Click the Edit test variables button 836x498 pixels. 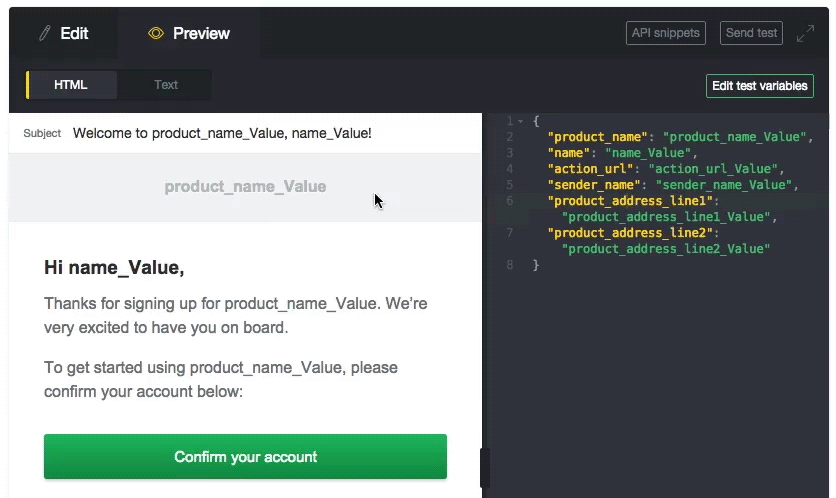[760, 86]
